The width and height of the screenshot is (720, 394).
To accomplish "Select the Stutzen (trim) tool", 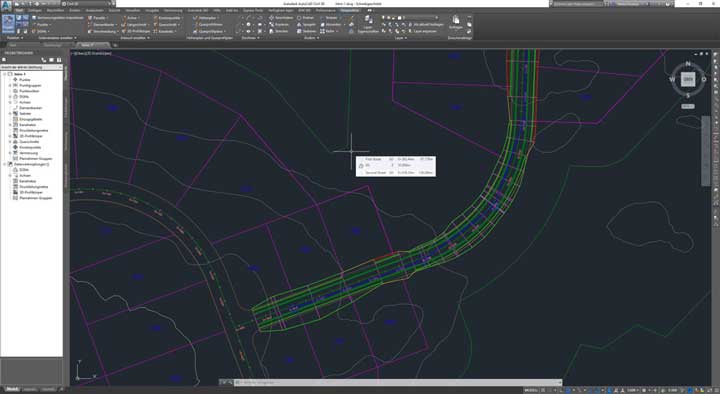I will (x=329, y=18).
